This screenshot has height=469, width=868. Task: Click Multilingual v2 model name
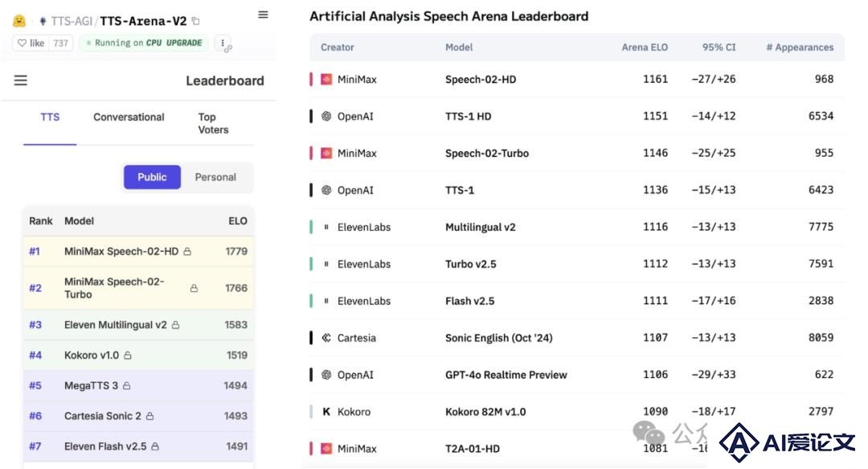click(480, 227)
